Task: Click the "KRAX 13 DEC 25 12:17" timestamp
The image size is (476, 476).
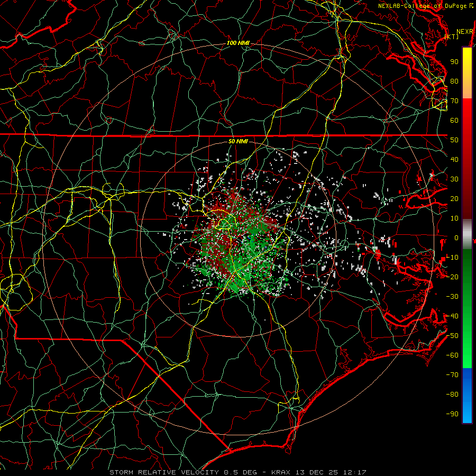Action: [319, 472]
